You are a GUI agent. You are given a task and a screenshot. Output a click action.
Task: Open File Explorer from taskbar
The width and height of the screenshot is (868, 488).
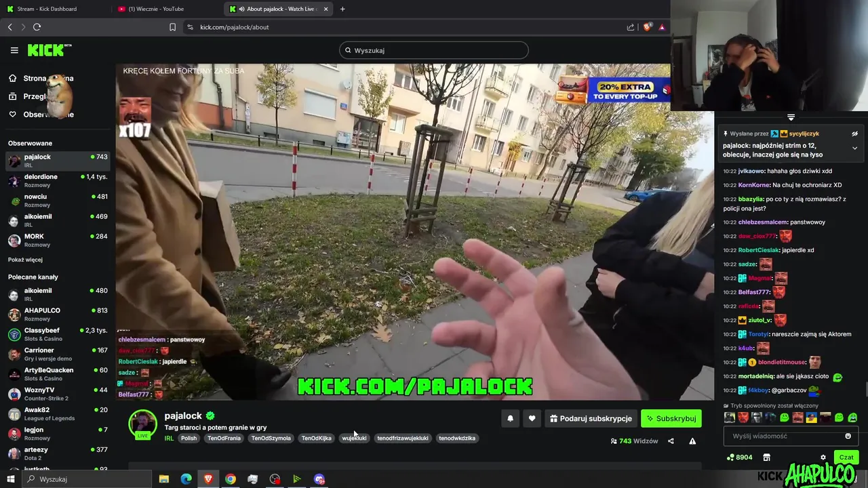tap(163, 479)
